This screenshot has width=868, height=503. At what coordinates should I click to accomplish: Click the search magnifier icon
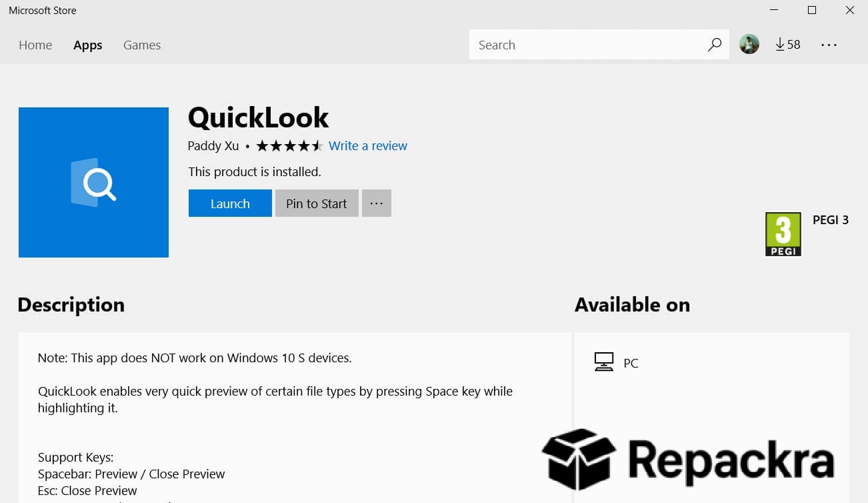click(714, 45)
